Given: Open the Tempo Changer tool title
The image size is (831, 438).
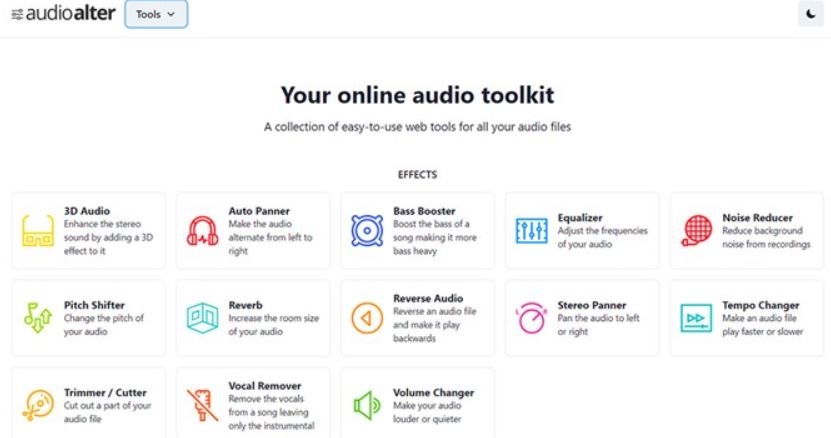Looking at the screenshot, I should click(761, 305).
